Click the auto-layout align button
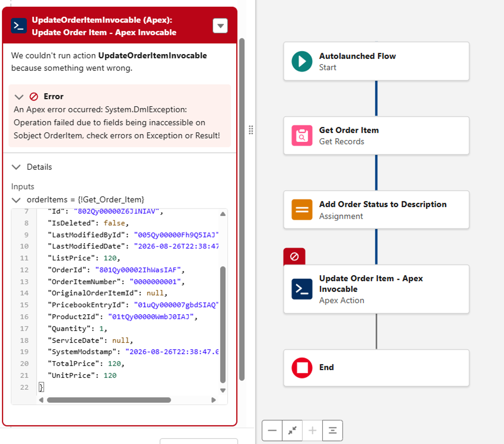Image resolution: width=504 pixels, height=444 pixels. [333, 430]
